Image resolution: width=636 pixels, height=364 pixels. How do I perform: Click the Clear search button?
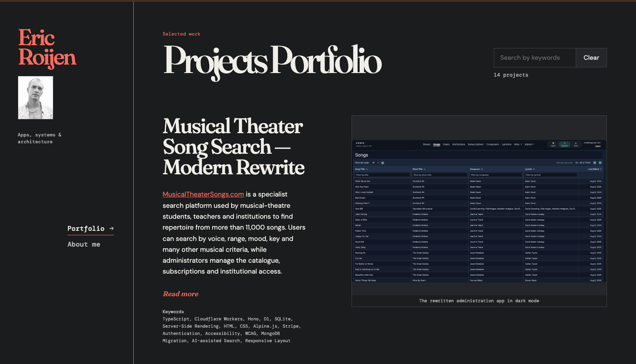[591, 58]
